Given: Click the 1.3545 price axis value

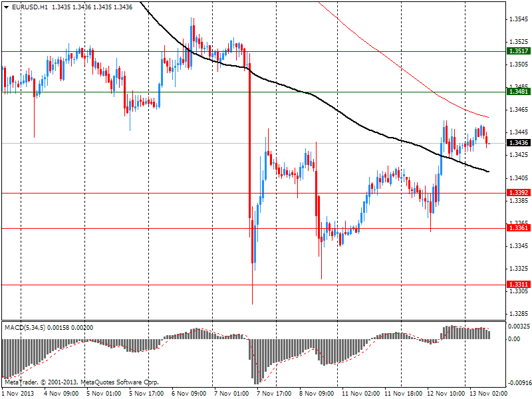Looking at the screenshot, I should point(519,19).
